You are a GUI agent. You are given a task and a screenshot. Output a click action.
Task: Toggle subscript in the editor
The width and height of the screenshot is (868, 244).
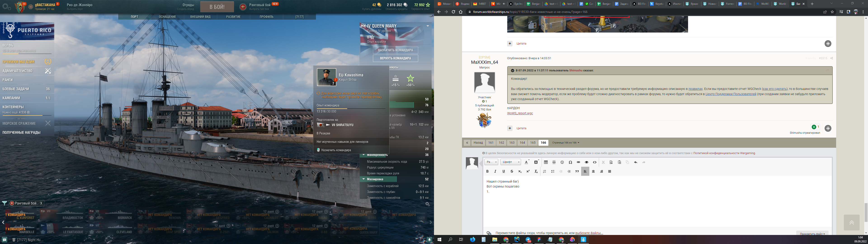[x=520, y=171]
